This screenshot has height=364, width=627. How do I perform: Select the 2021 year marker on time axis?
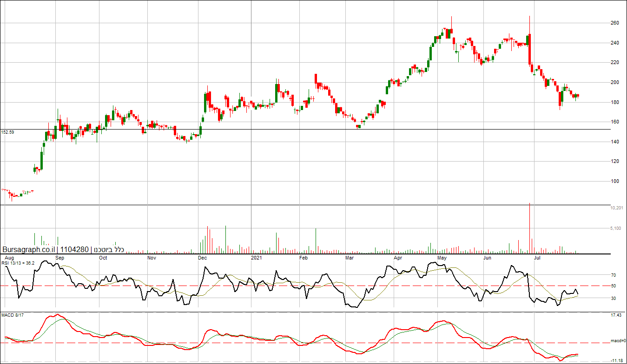point(257,257)
